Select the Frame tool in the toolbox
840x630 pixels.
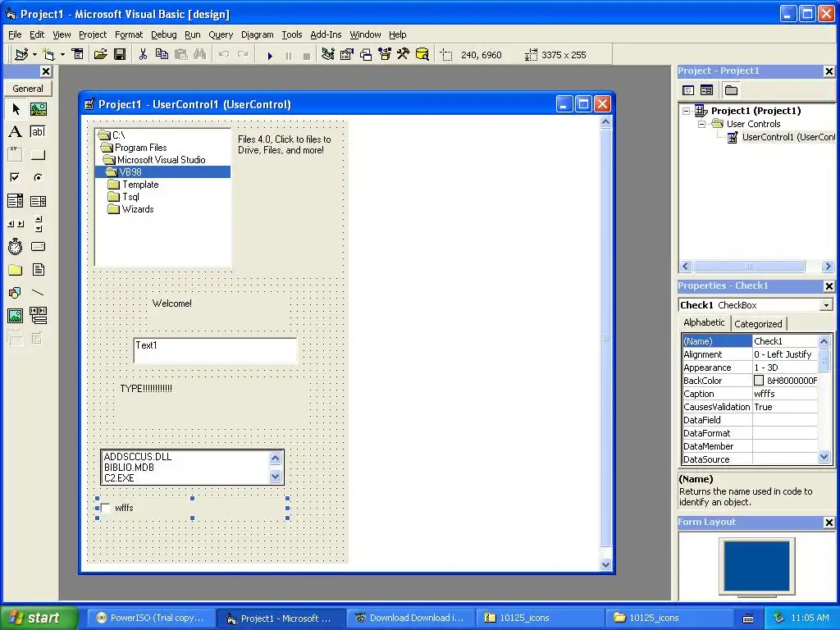tap(16, 155)
